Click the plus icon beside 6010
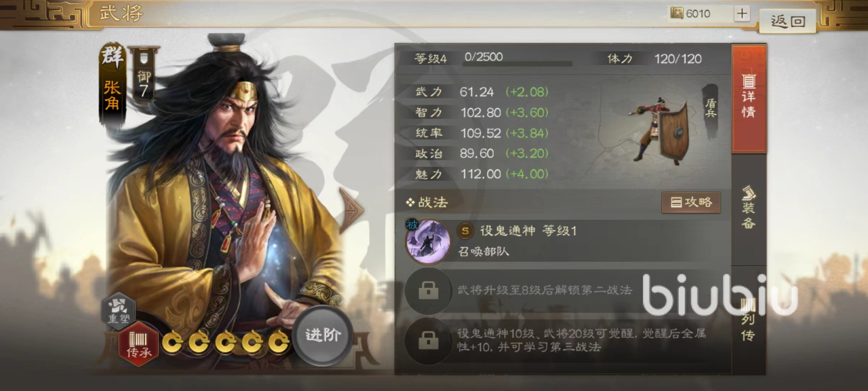The height and width of the screenshot is (391, 868). [x=742, y=14]
